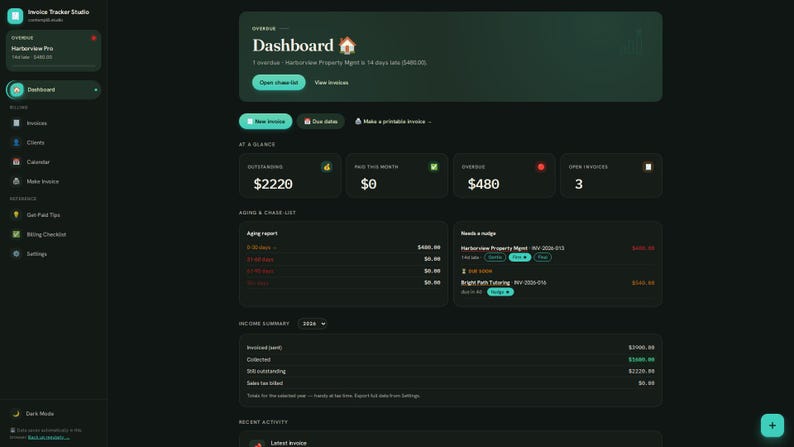Image resolution: width=794 pixels, height=447 pixels.
Task: Click the Invoice Tracker Studio logo icon
Action: 15,16
